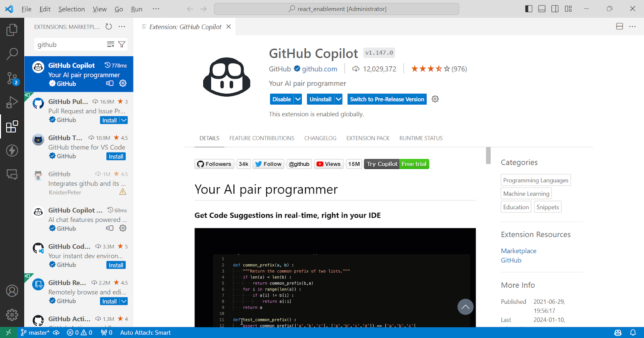Toggle bottom panel visibility
Screen dimensions: 644x338
point(542,9)
